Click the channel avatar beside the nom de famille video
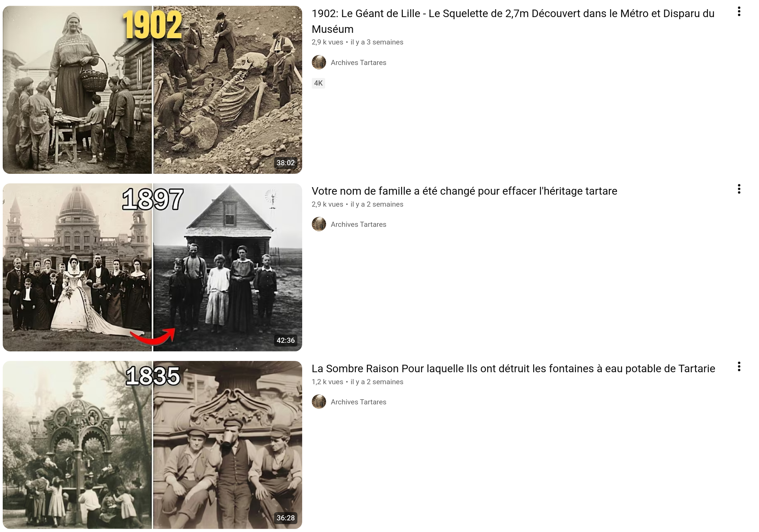 coord(319,224)
